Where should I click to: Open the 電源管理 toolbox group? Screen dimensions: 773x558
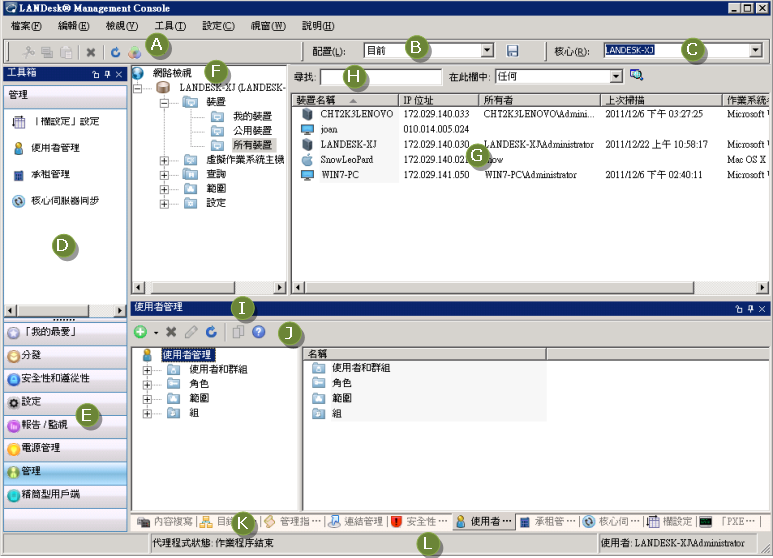(65, 448)
